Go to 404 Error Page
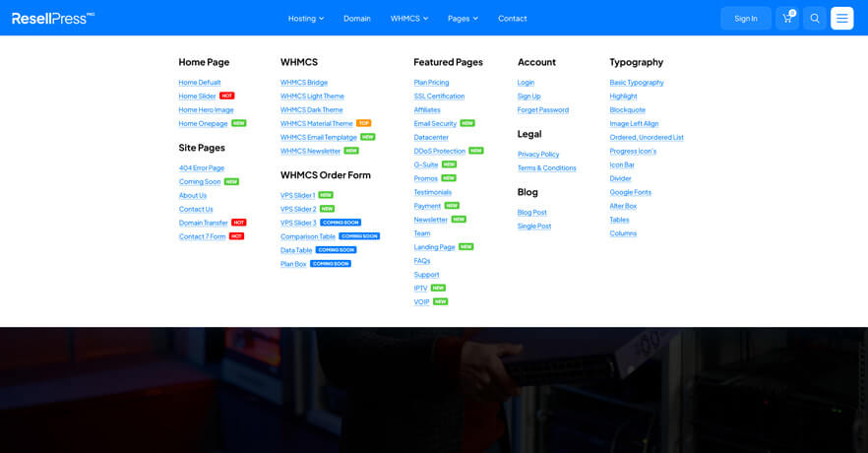The height and width of the screenshot is (453, 868). click(x=202, y=167)
